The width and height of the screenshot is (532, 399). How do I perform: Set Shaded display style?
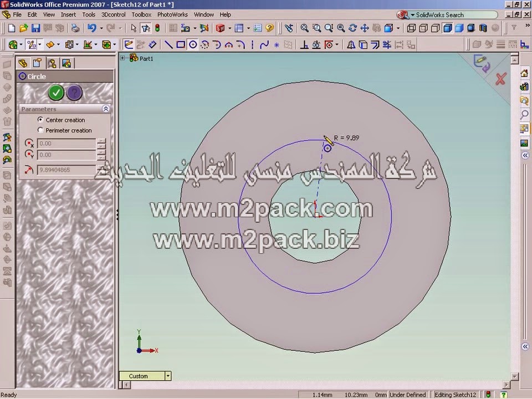point(459,28)
